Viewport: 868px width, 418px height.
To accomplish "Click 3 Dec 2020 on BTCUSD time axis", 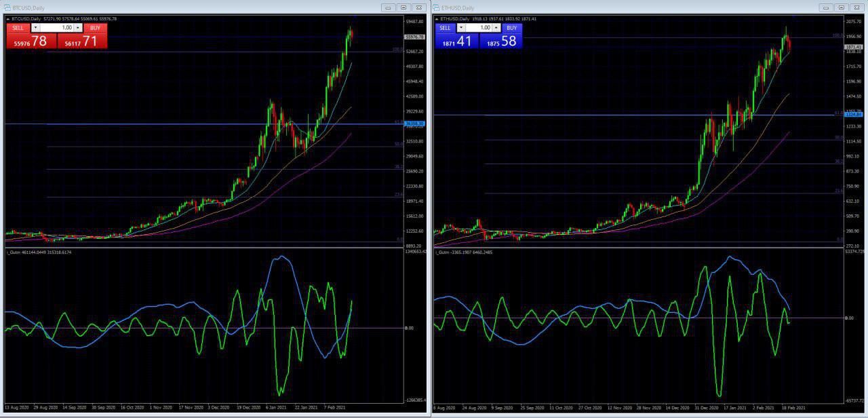I will tap(218, 407).
